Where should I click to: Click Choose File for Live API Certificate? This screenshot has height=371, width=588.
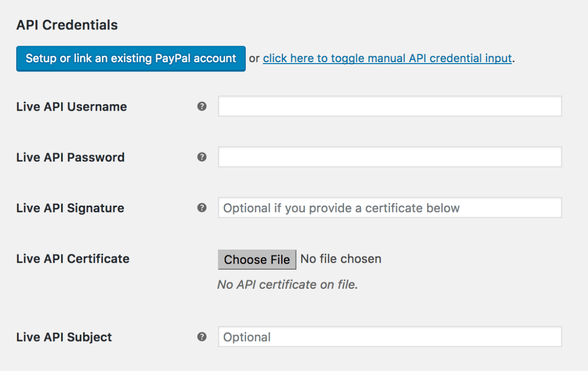pos(257,259)
